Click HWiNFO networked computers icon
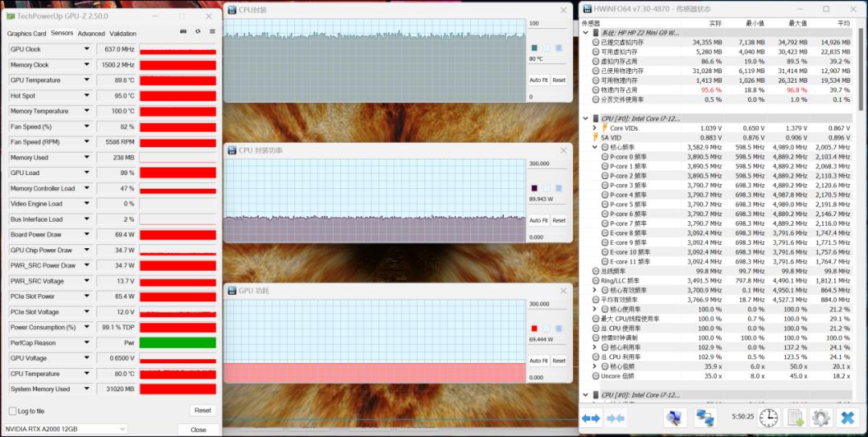The height and width of the screenshot is (437, 868). (x=704, y=418)
